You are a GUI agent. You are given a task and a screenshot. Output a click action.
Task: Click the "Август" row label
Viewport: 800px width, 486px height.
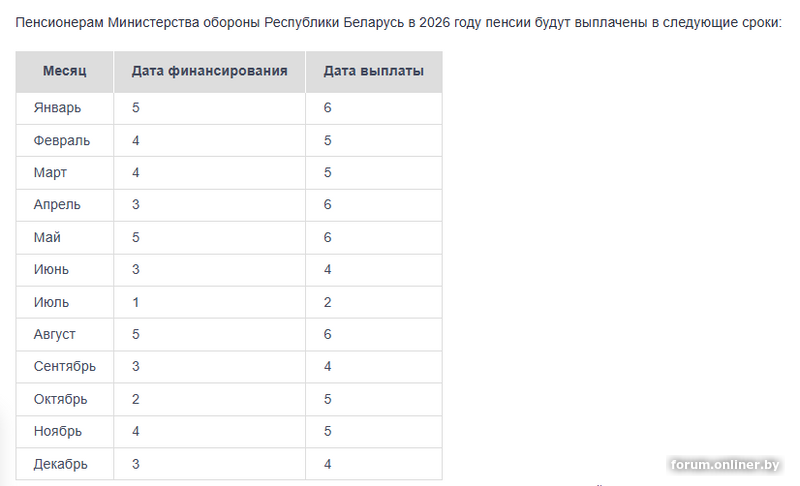coord(55,334)
